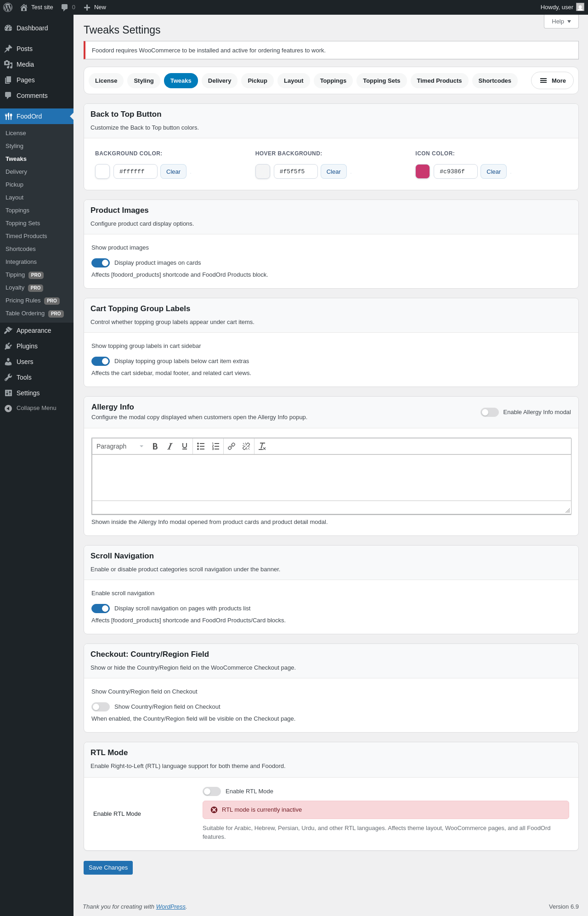Disable product images on cards toggle
The image size is (588, 916).
101,263
